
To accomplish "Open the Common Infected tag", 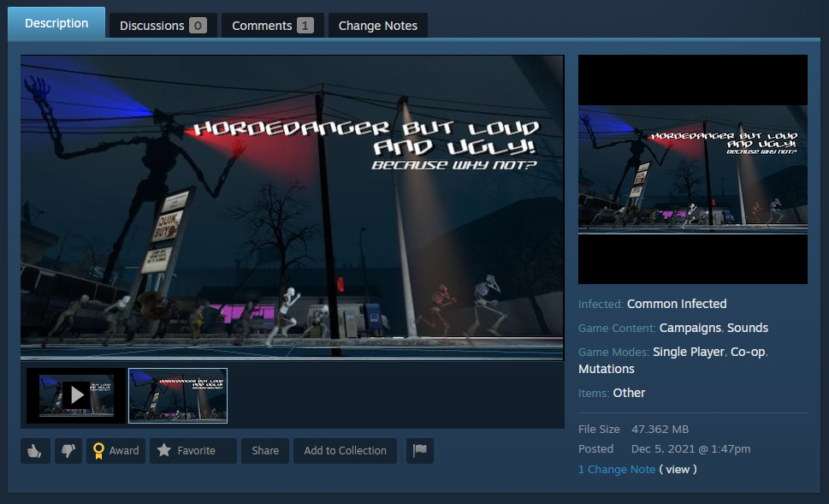I will pos(677,304).
